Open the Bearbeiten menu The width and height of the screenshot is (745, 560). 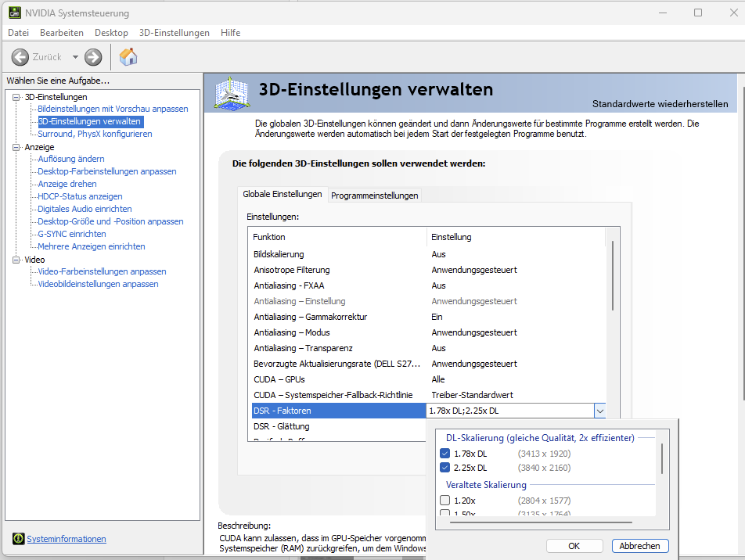coord(62,33)
